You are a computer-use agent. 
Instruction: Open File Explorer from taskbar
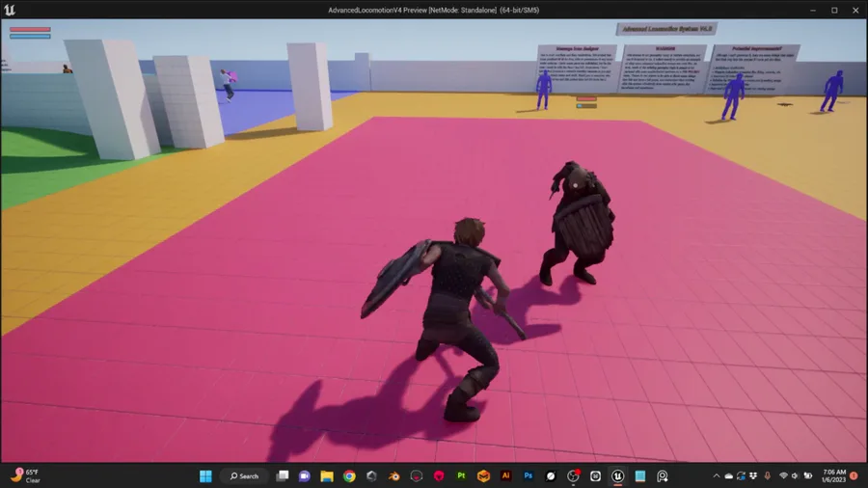coord(327,475)
